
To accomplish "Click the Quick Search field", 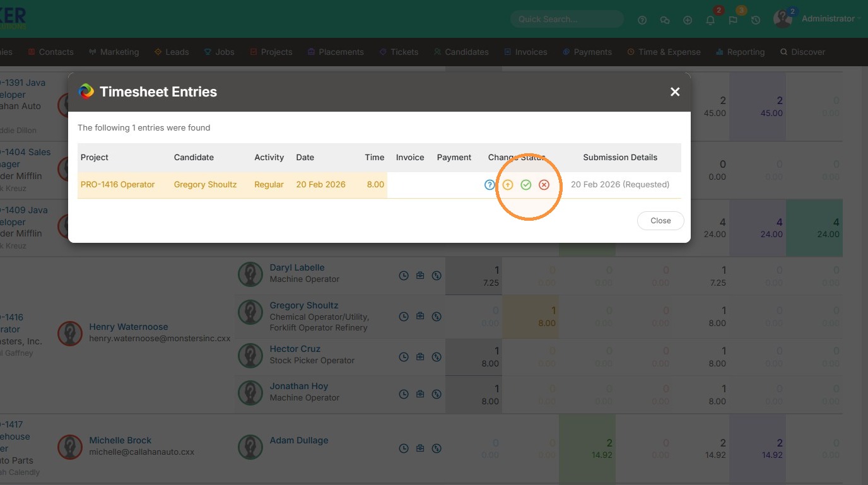I will pos(566,19).
